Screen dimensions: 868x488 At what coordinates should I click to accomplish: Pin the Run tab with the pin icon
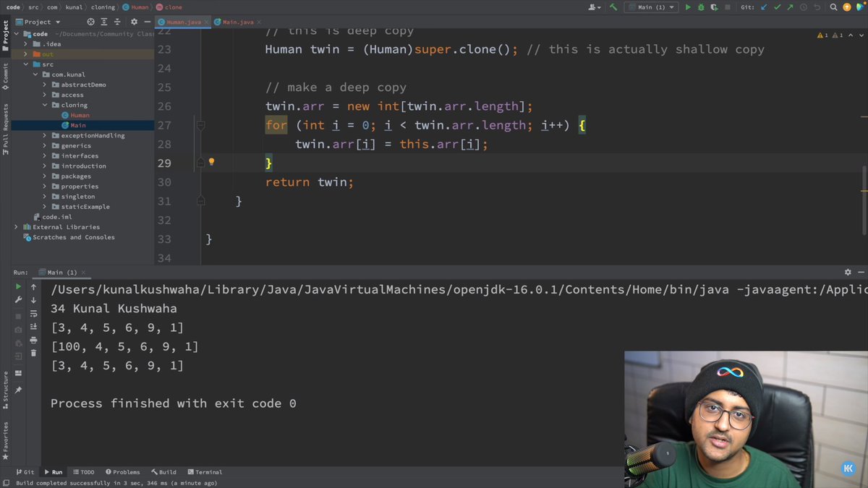tap(18, 390)
